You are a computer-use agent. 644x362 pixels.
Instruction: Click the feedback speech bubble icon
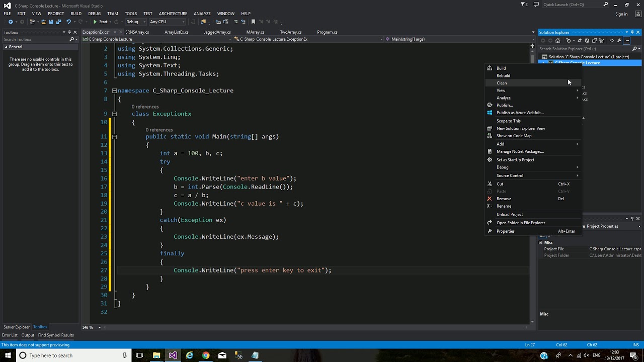click(x=536, y=5)
